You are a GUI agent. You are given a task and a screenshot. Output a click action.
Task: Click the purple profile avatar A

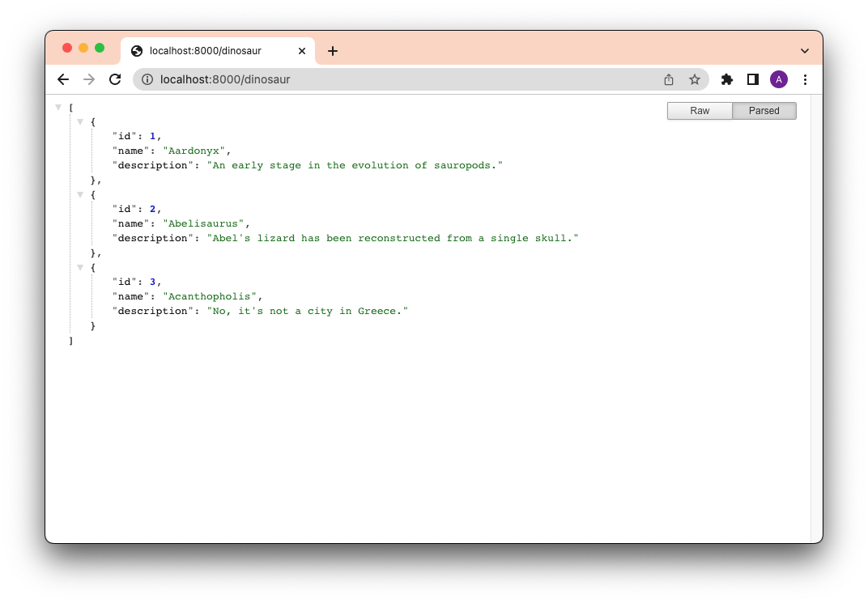(779, 79)
